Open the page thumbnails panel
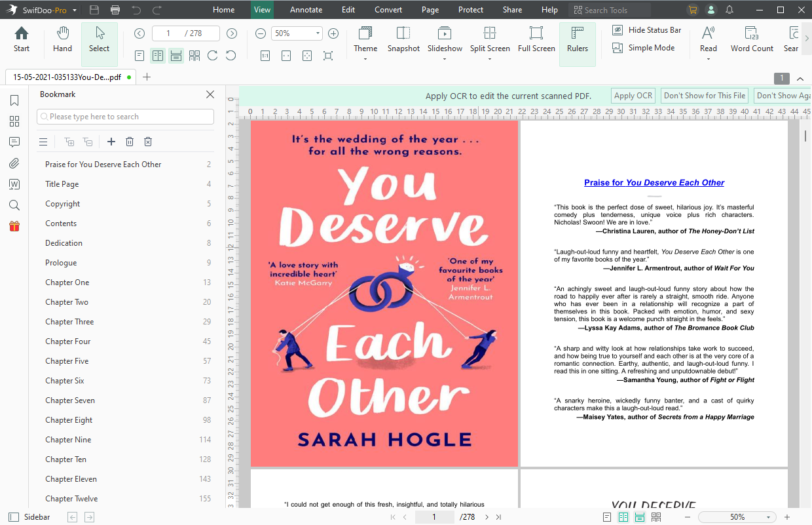 [x=14, y=121]
